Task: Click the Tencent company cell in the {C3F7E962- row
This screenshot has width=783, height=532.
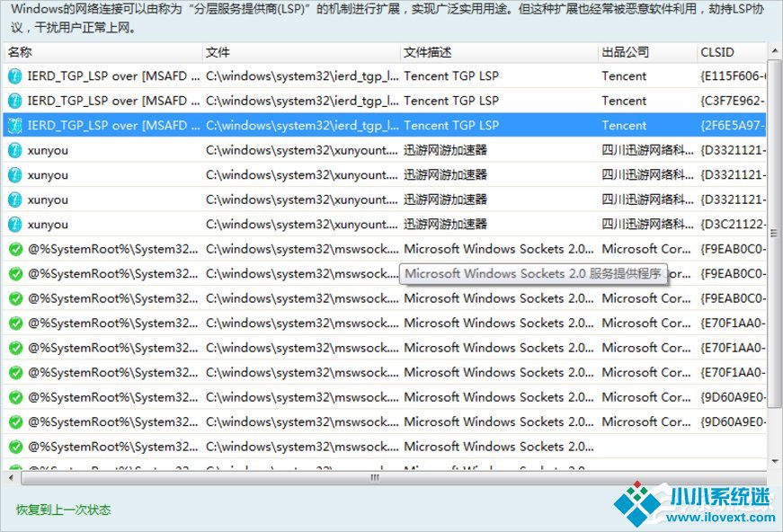Action: [x=624, y=101]
